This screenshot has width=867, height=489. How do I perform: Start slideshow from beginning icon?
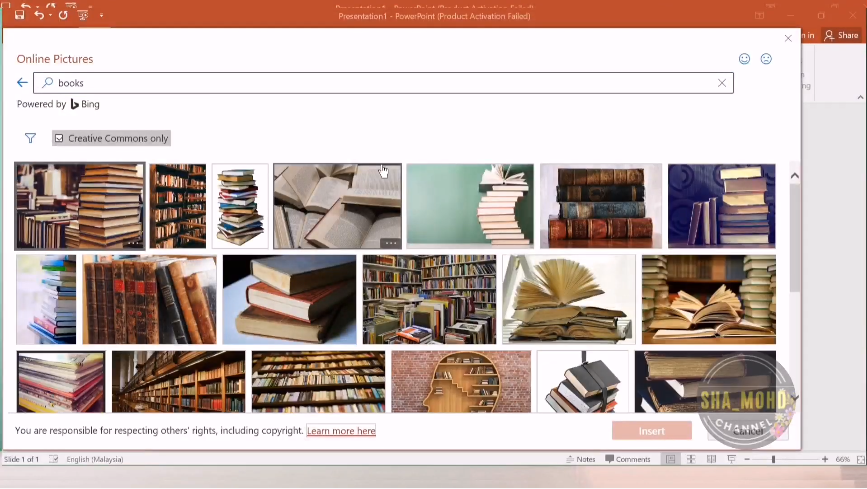[83, 15]
